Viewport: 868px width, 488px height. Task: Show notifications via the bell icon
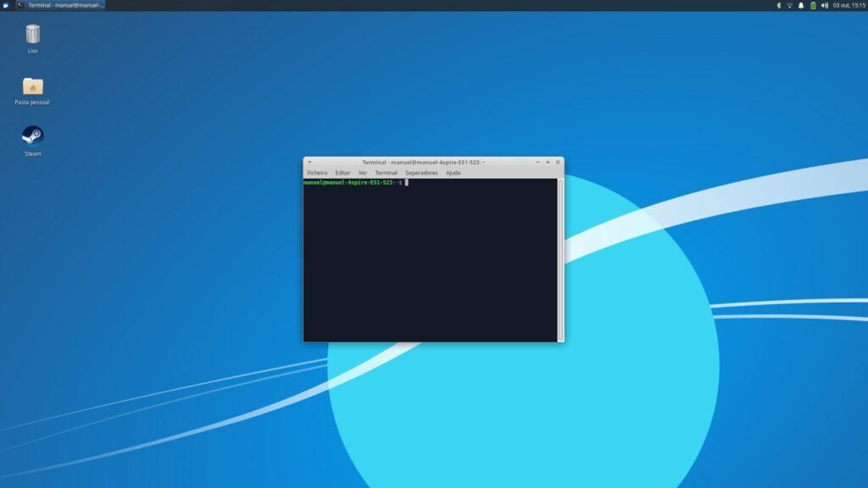(x=801, y=5)
